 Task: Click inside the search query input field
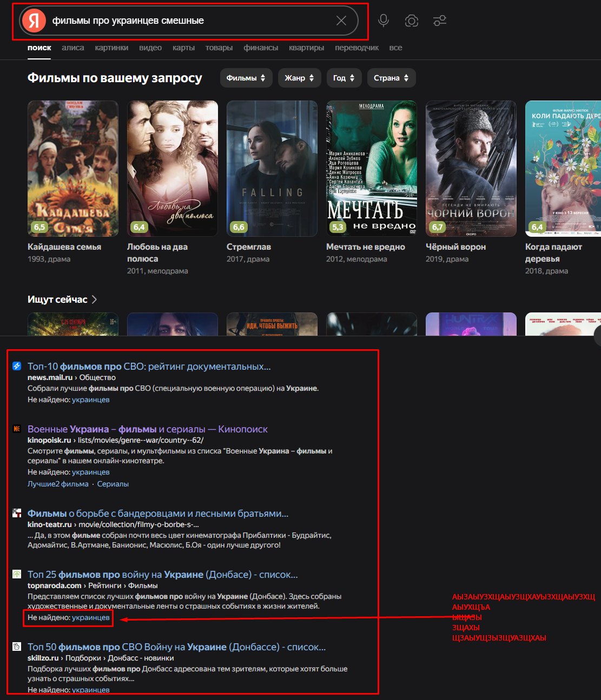(189, 21)
